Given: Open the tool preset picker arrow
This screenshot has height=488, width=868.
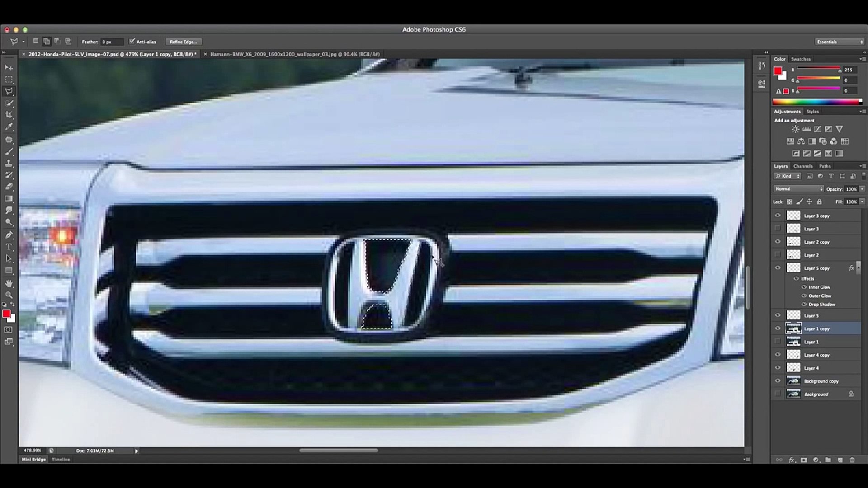Looking at the screenshot, I should (23, 42).
